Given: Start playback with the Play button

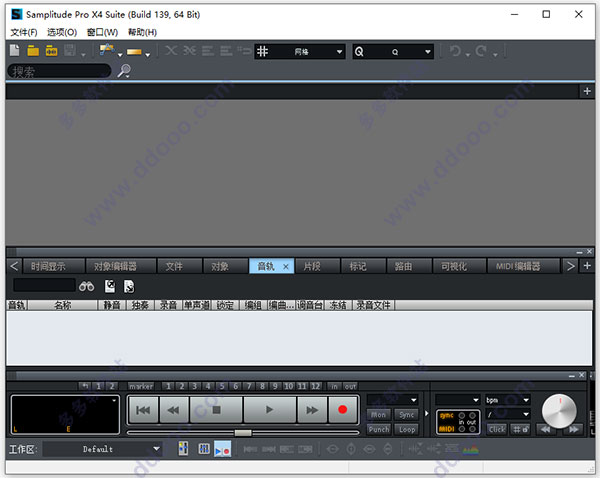Looking at the screenshot, I should tap(270, 410).
